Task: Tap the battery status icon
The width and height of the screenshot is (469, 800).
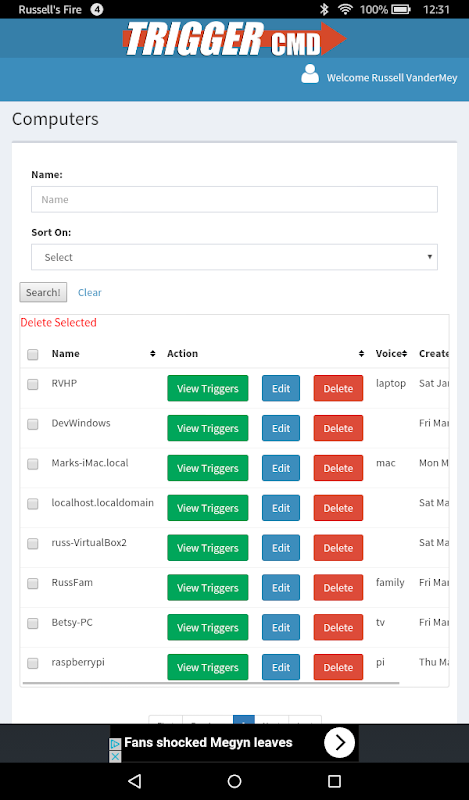Action: 402,9
